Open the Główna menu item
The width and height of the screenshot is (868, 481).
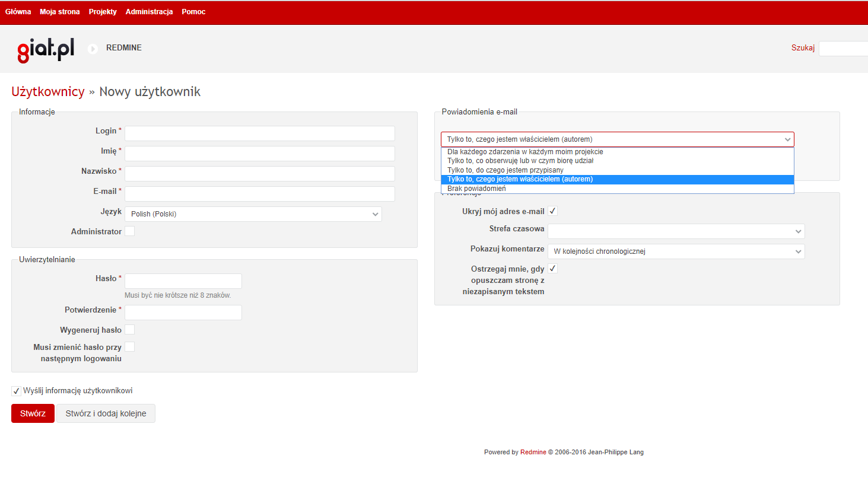(18, 12)
